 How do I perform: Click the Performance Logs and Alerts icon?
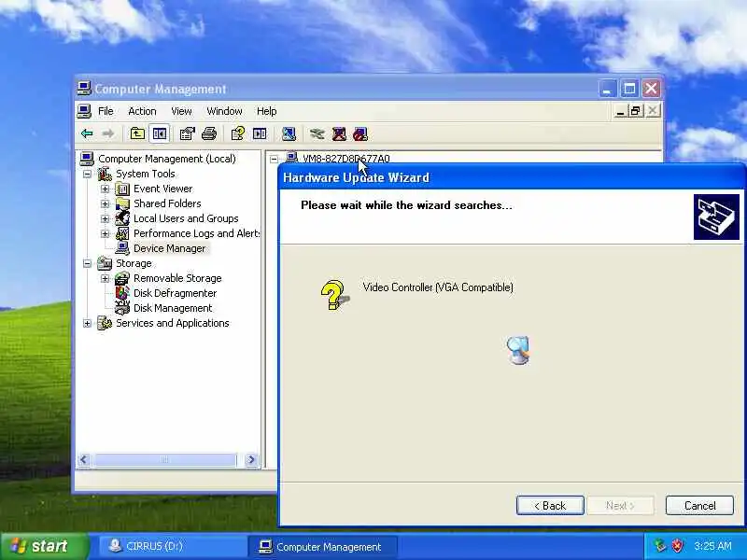[x=122, y=233]
